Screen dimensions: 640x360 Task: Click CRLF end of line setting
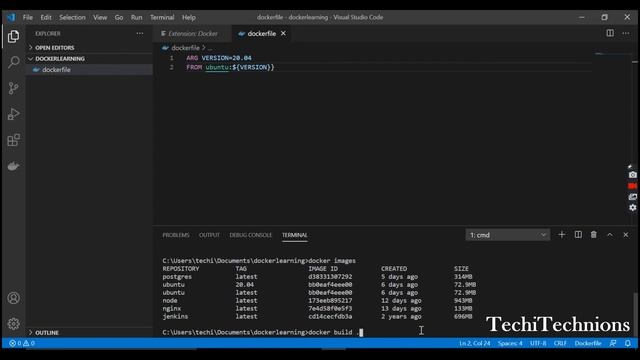[560, 343]
